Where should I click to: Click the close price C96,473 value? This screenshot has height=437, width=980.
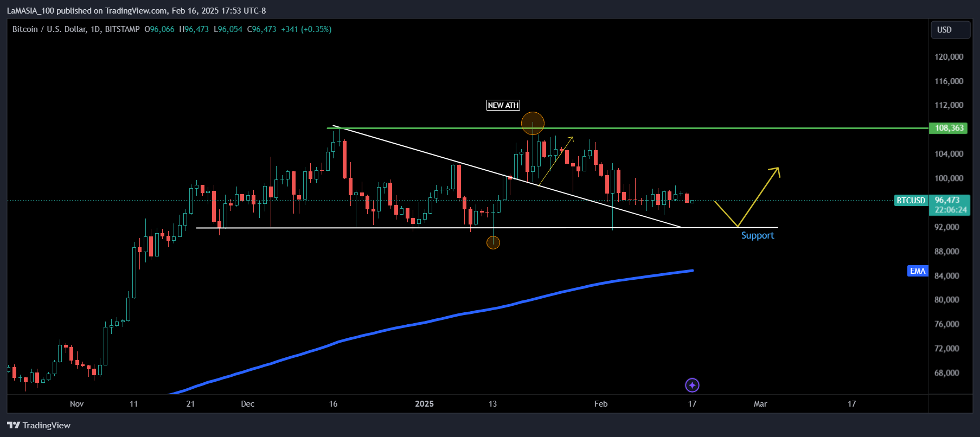point(262,29)
